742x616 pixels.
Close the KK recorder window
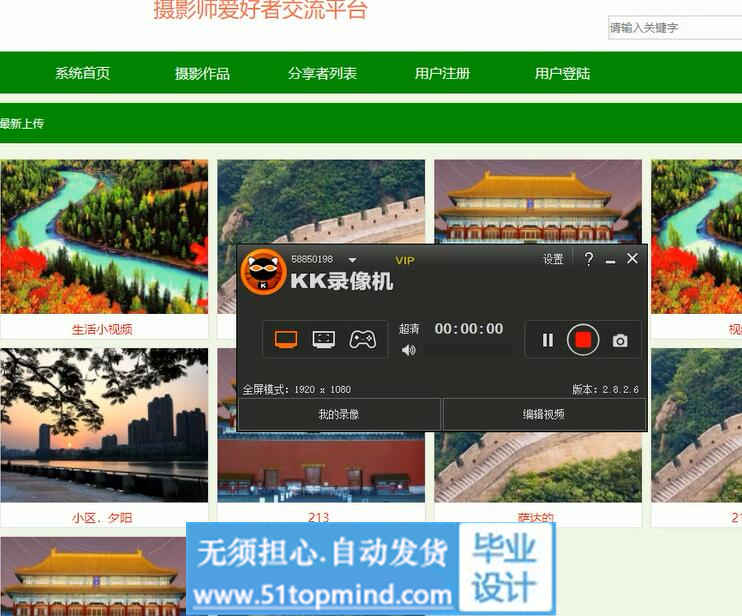pyautogui.click(x=632, y=258)
